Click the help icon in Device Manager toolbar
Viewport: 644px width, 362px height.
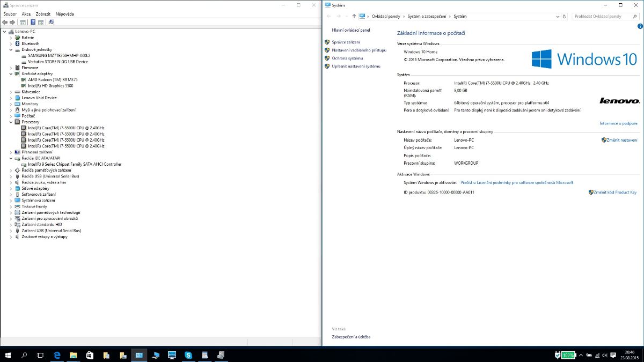click(33, 23)
